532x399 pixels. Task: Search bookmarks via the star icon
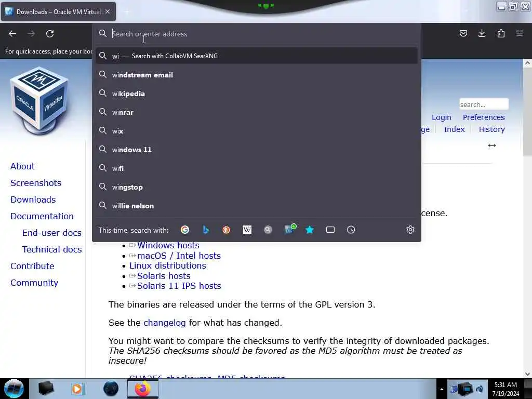click(310, 230)
